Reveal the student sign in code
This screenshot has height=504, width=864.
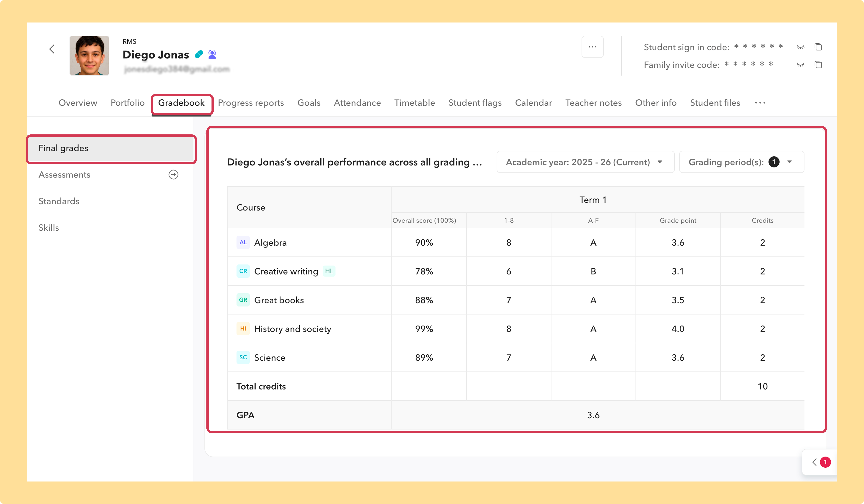tap(801, 47)
